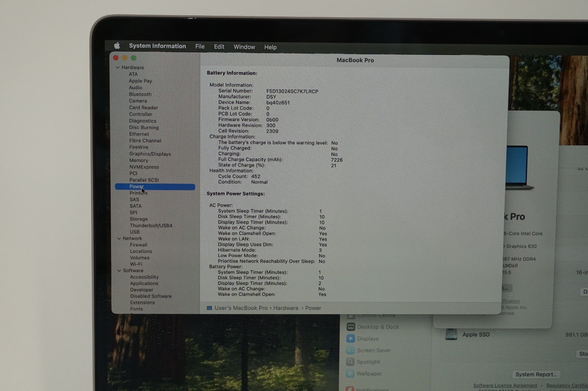Image resolution: width=588 pixels, height=391 pixels.
Task: Select SPI in the sidebar
Action: [x=133, y=213]
